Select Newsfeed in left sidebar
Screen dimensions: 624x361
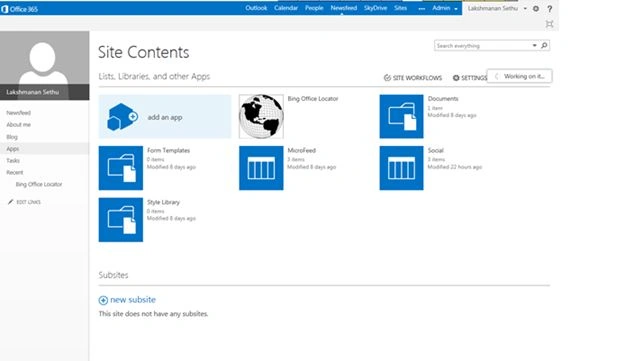coord(18,113)
